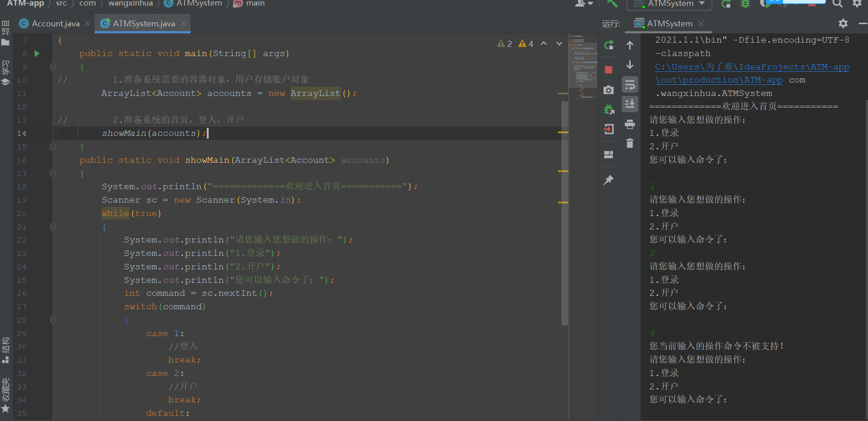The image size is (868, 421).
Task: Close the Account.java tab
Action: (87, 23)
